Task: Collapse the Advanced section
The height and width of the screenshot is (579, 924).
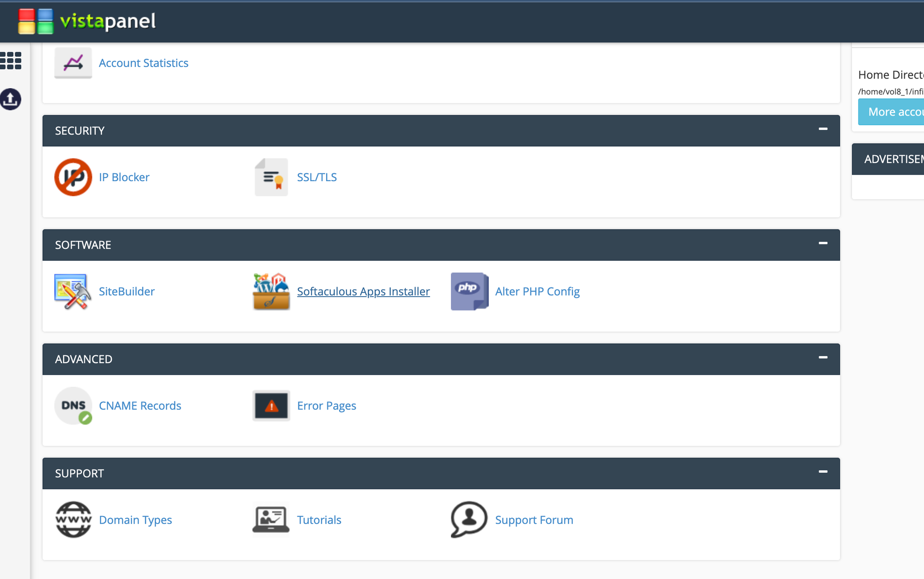Action: (823, 358)
